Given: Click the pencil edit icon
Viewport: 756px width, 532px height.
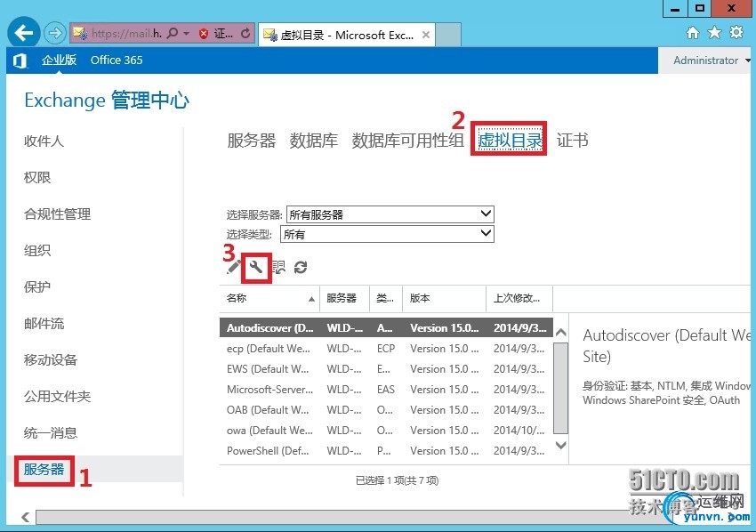Looking at the screenshot, I should [233, 267].
